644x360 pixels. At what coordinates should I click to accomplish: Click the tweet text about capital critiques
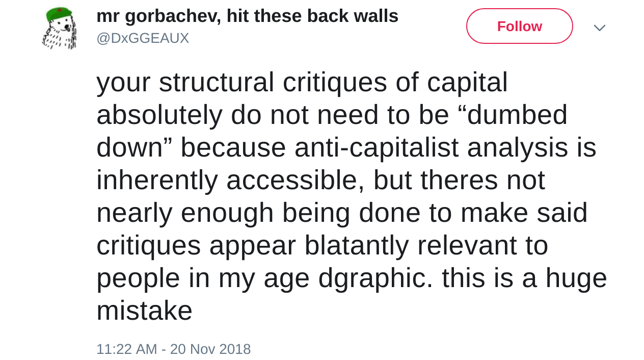(x=346, y=196)
